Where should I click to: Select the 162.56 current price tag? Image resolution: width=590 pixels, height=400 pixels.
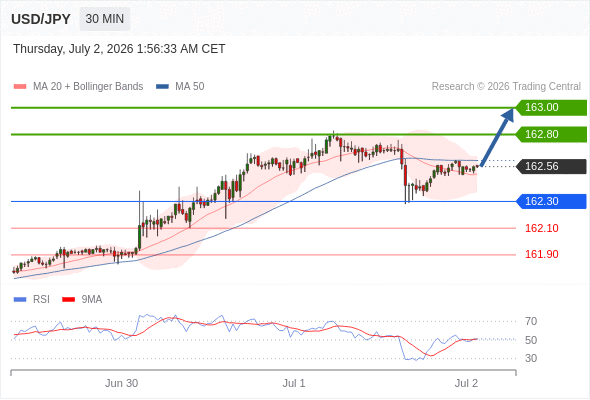click(x=551, y=166)
